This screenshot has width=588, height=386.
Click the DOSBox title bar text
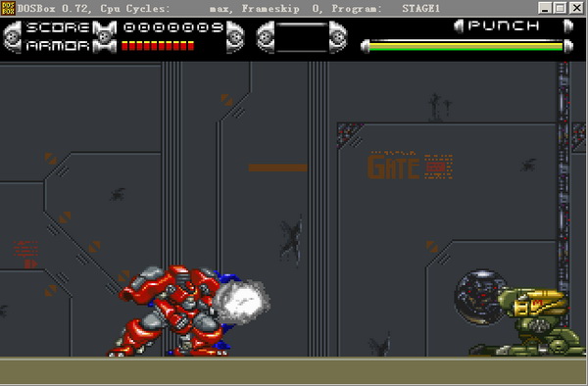click(x=228, y=8)
